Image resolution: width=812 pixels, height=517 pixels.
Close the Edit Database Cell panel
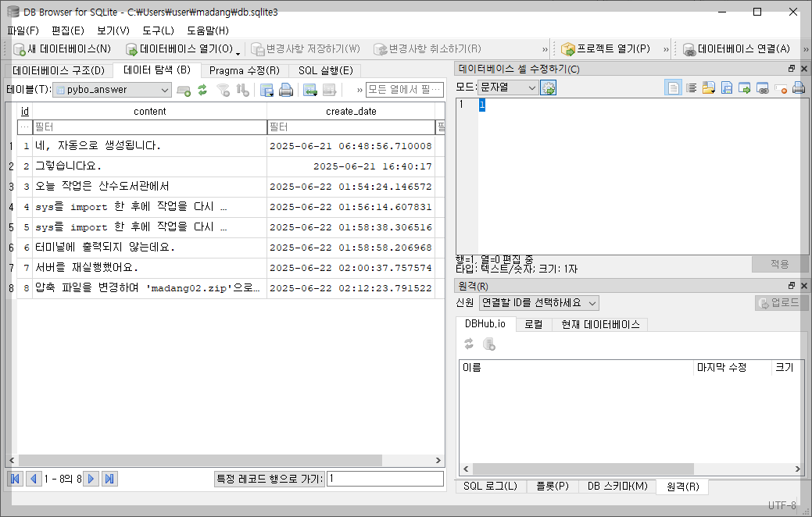coord(803,69)
